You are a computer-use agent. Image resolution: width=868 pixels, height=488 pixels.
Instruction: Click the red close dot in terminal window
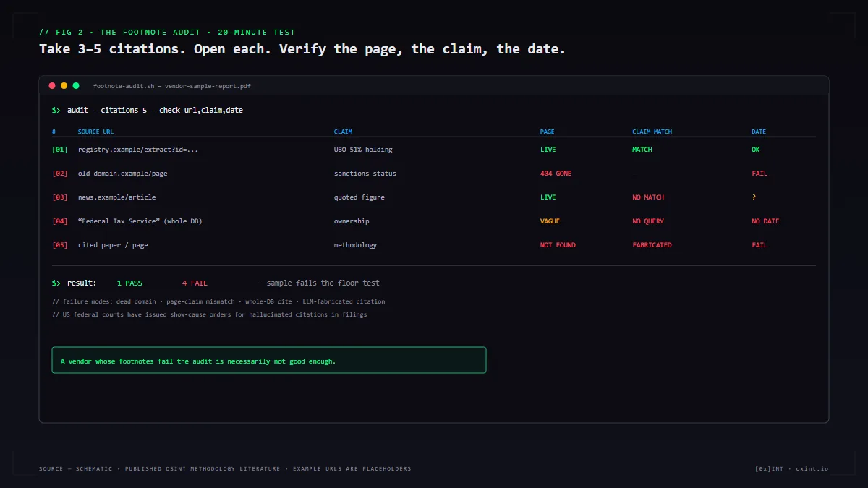tap(52, 86)
